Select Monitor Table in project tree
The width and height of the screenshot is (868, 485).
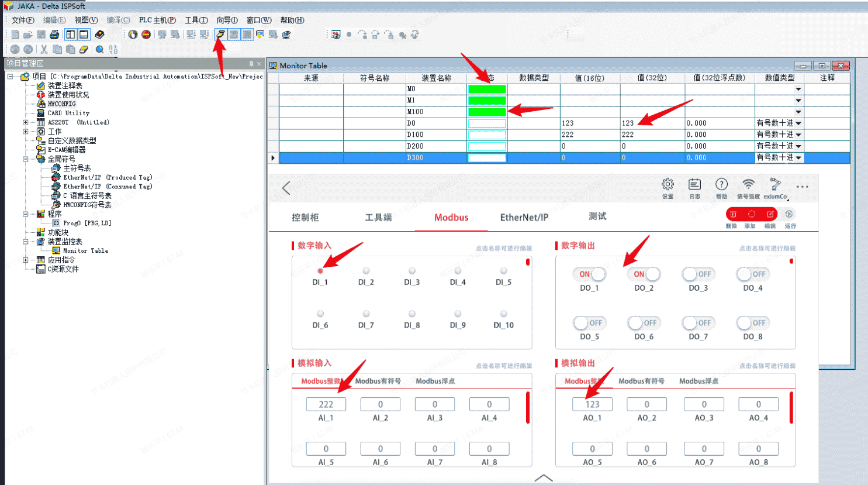85,250
